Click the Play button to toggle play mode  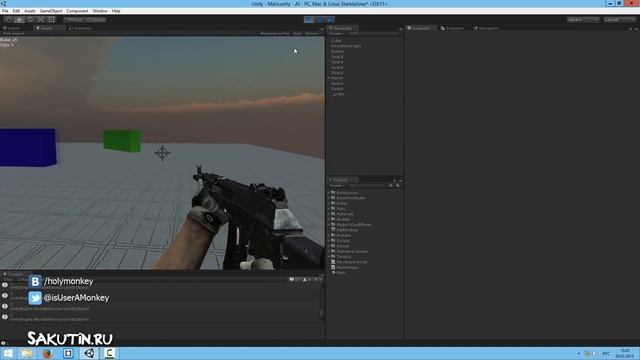(309, 20)
